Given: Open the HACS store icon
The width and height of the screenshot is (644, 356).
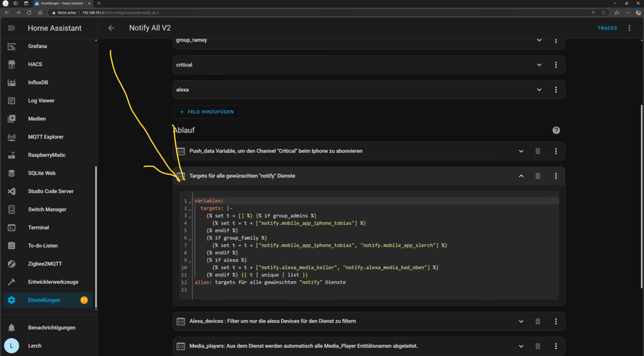Looking at the screenshot, I should (11, 64).
